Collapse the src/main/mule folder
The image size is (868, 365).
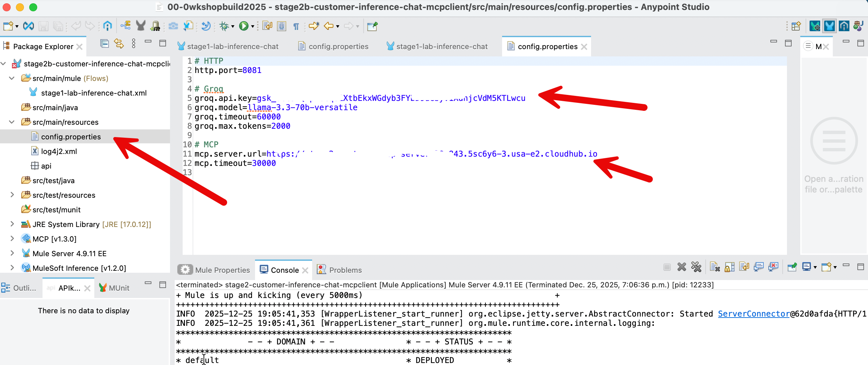tap(12, 78)
